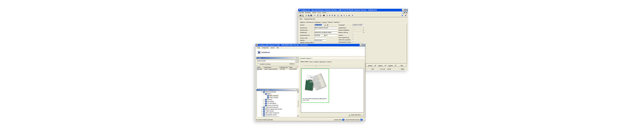644x130 pixels.
Task: Open the Wildcard dropdown in the search panel
Action: pos(292,64)
